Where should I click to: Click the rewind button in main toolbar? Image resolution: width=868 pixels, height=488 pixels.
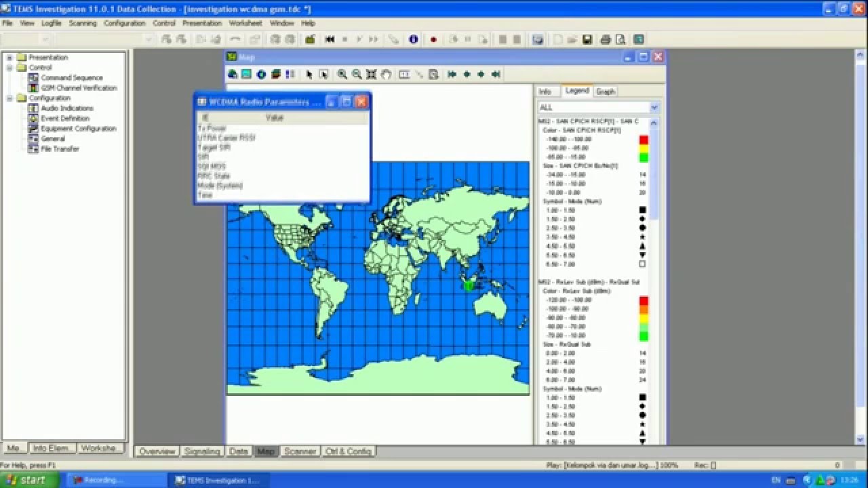(330, 39)
